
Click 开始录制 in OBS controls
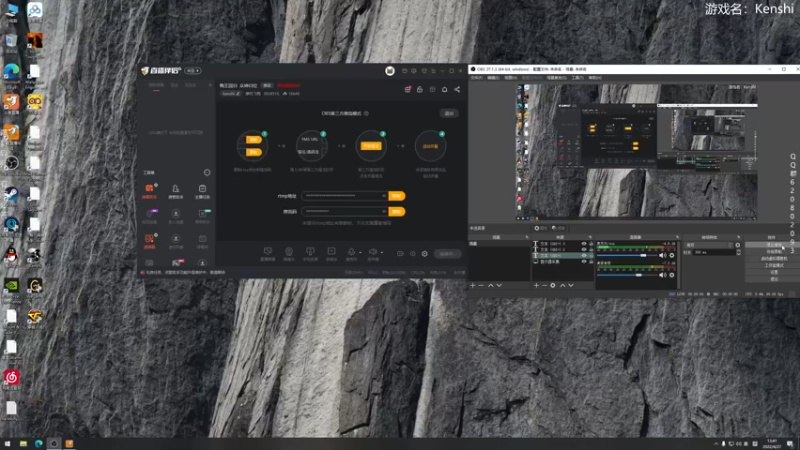773,252
